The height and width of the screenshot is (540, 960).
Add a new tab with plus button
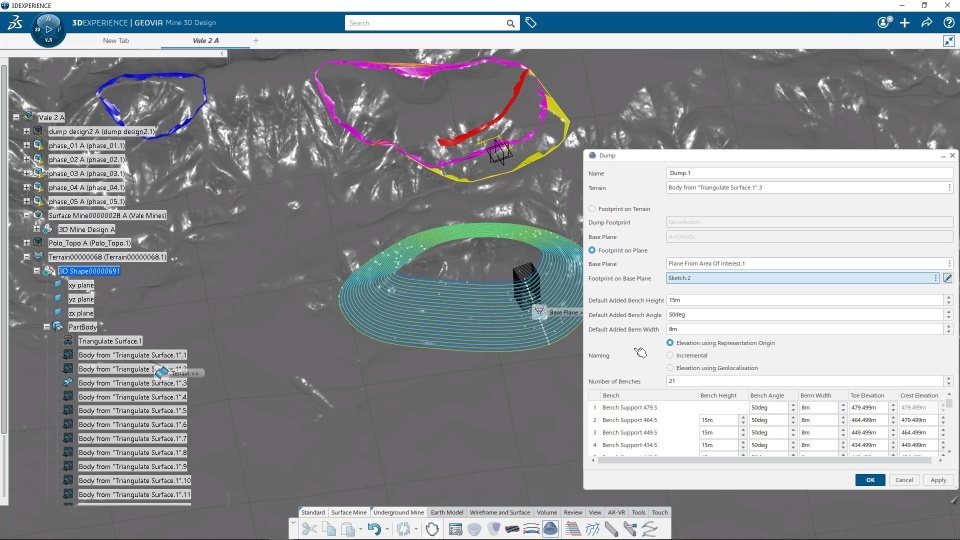pyautogui.click(x=256, y=40)
